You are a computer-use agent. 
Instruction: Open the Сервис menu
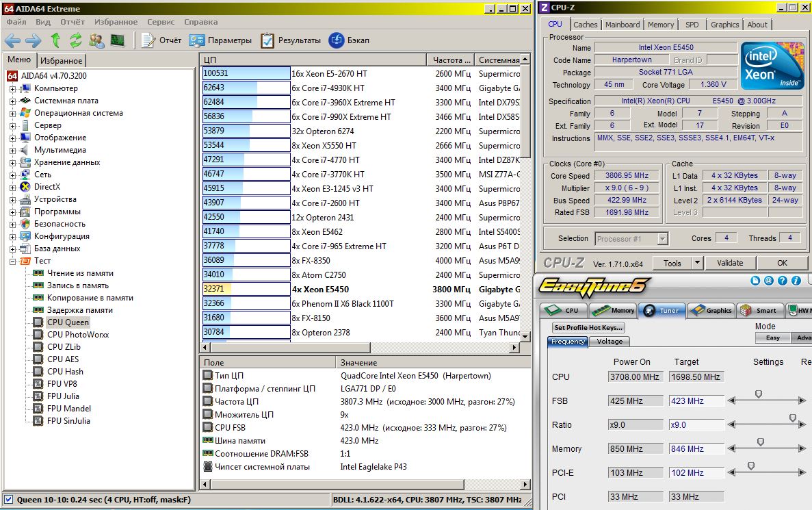click(x=161, y=22)
